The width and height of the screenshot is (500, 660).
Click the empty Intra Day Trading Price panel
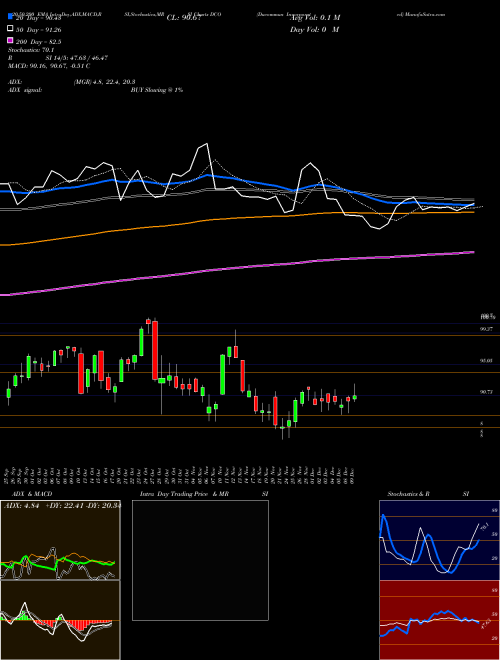(x=200, y=560)
